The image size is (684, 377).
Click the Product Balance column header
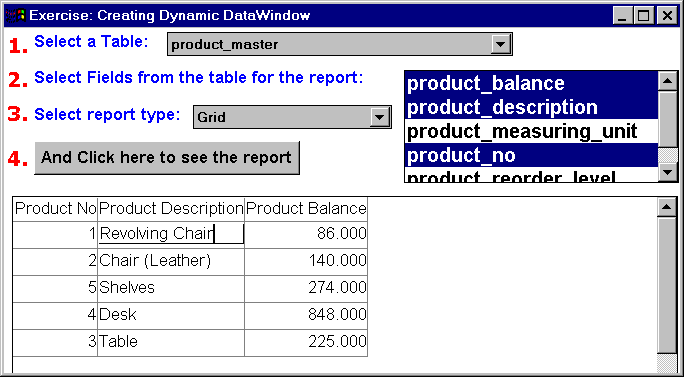pyautogui.click(x=306, y=209)
